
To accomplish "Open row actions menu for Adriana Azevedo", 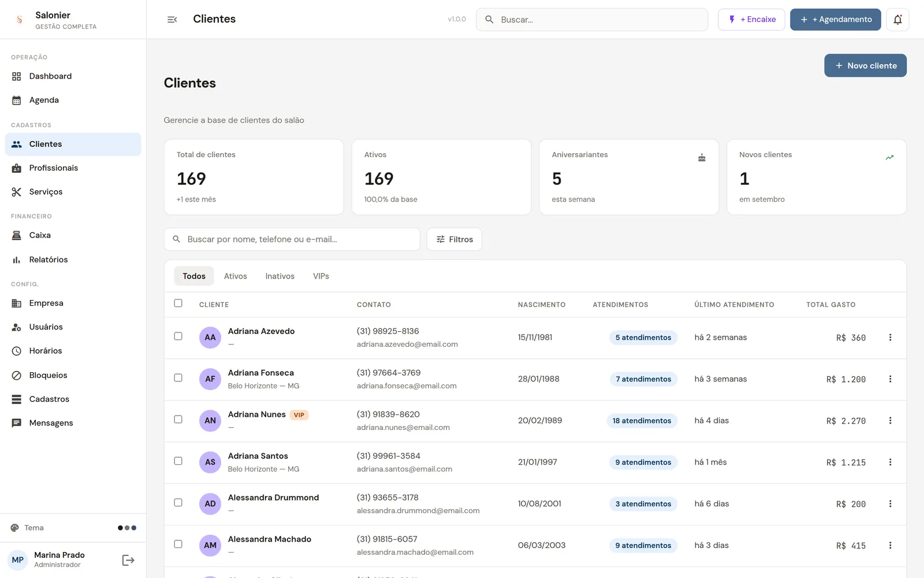I will click(x=890, y=338).
